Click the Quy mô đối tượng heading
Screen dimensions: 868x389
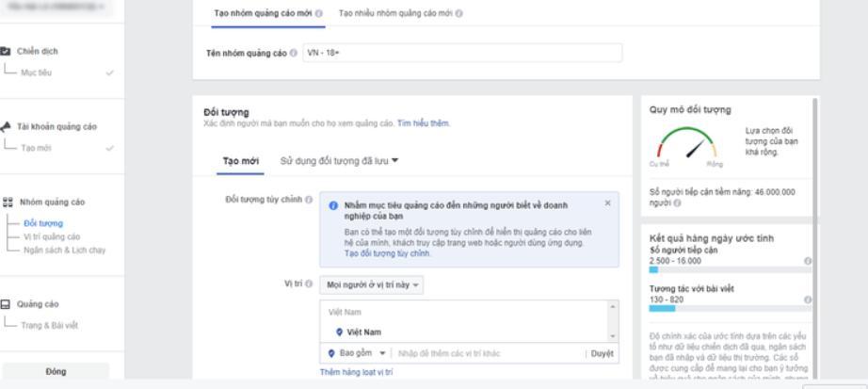click(690, 109)
